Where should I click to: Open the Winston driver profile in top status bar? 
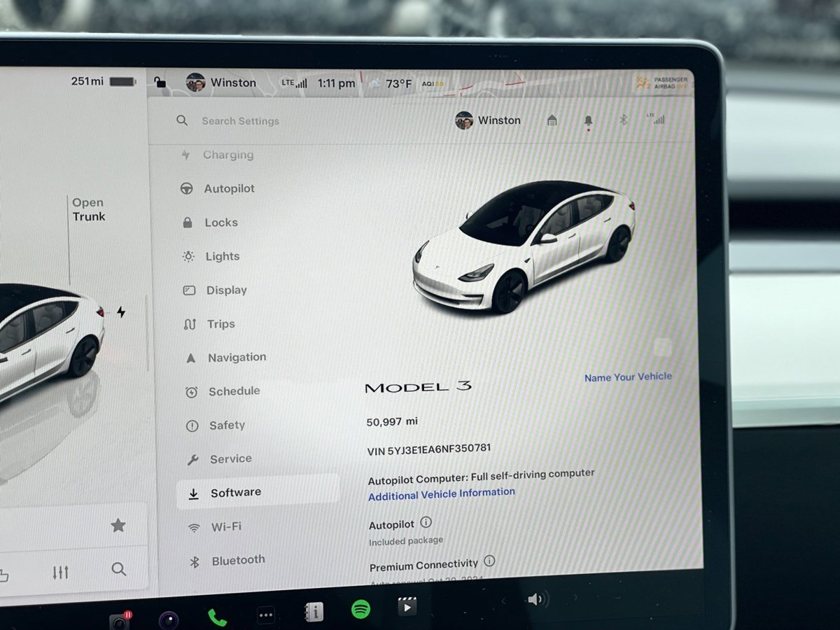pyautogui.click(x=221, y=83)
